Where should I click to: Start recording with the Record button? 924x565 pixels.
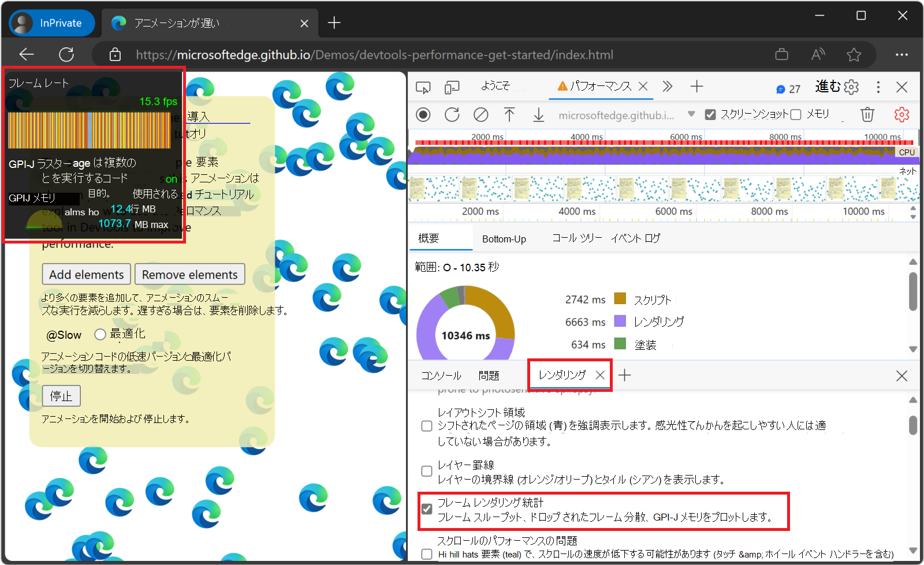423,115
